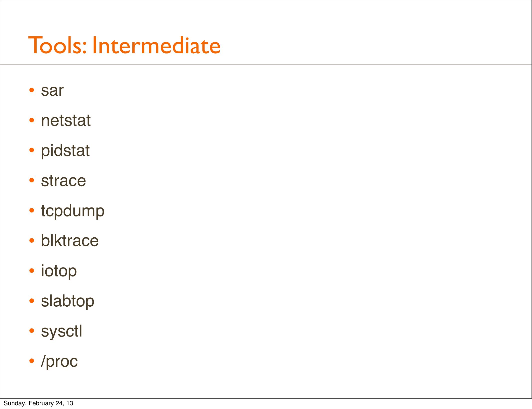This screenshot has height=409, width=532.
Task: Select the "sar" bullet text
Action: (52, 90)
